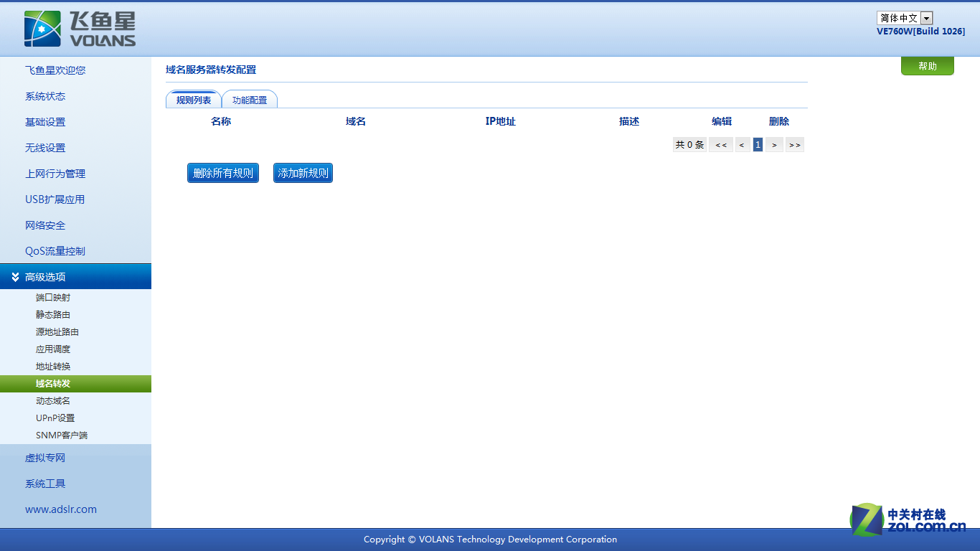Open 飞鱼星欢迎您 menu item
Viewport: 980px width, 551px height.
click(55, 70)
